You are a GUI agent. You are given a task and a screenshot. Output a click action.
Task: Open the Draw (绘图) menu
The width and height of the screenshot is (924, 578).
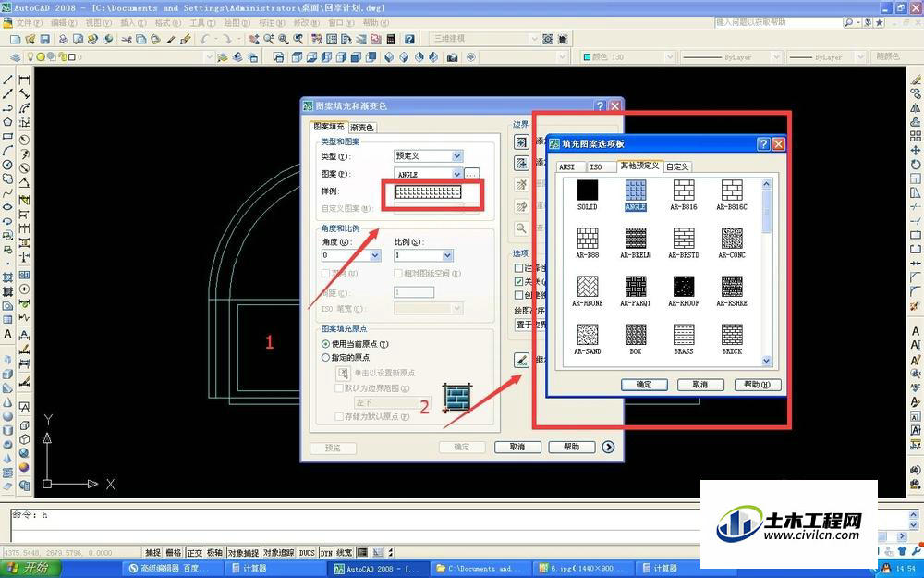tap(237, 23)
